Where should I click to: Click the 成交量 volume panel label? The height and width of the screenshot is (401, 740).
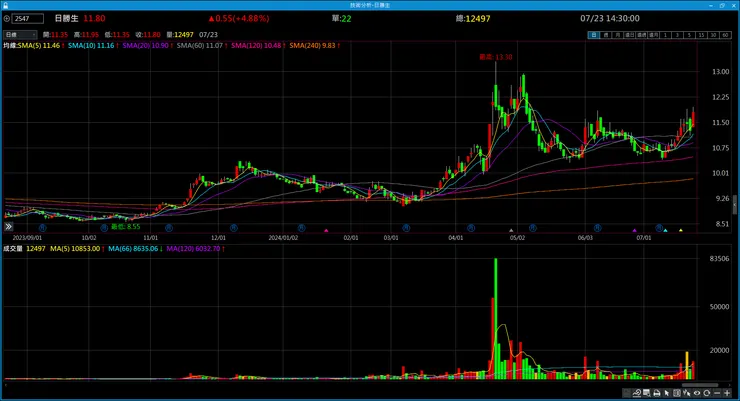13,249
